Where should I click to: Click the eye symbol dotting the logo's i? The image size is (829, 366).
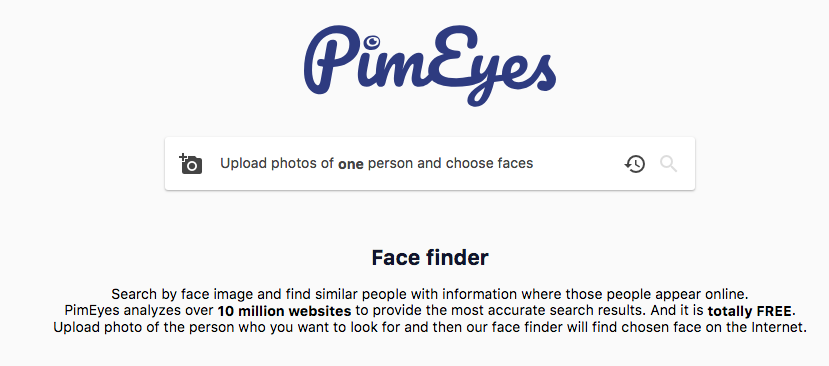pos(372,41)
